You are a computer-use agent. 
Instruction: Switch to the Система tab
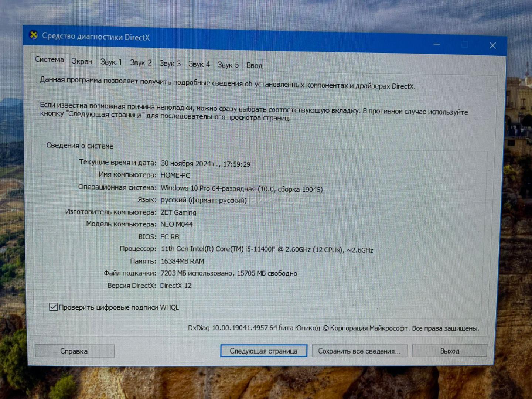[50, 59]
